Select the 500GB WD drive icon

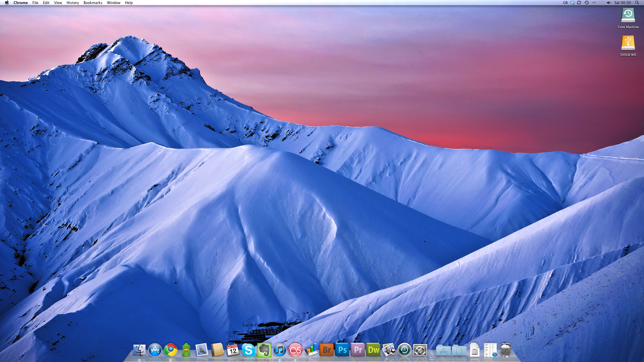point(628,43)
